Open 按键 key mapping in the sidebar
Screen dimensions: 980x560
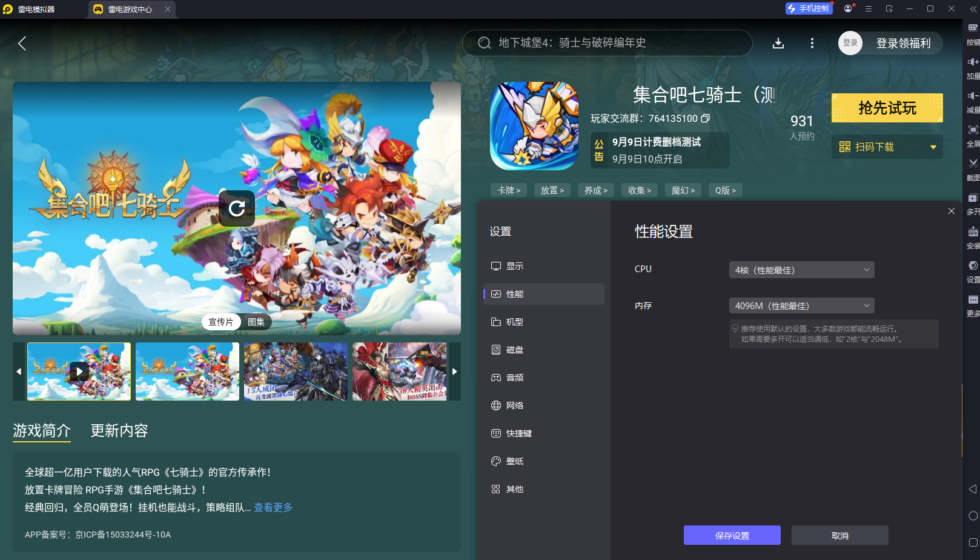973,34
